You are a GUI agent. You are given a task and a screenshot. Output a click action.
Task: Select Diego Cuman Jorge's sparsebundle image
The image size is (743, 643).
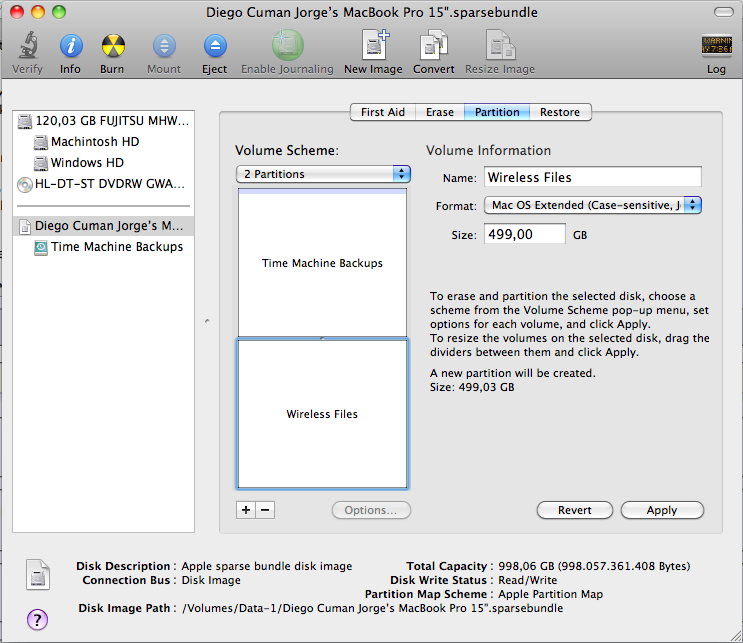coord(103,226)
